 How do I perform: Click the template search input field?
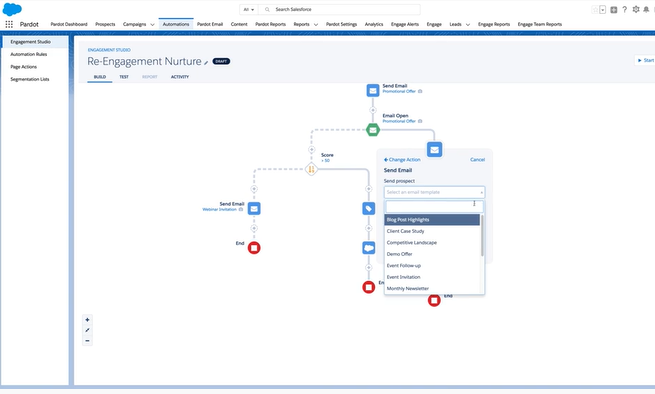[434, 206]
